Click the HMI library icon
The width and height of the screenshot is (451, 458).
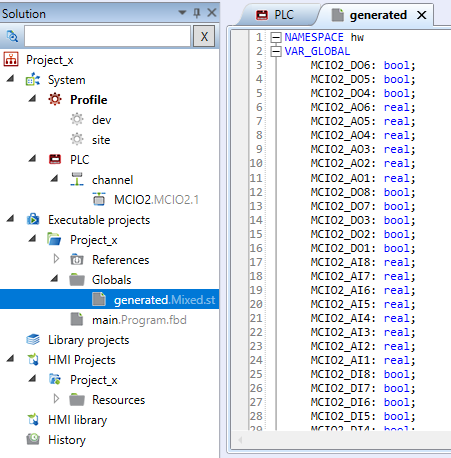33,419
